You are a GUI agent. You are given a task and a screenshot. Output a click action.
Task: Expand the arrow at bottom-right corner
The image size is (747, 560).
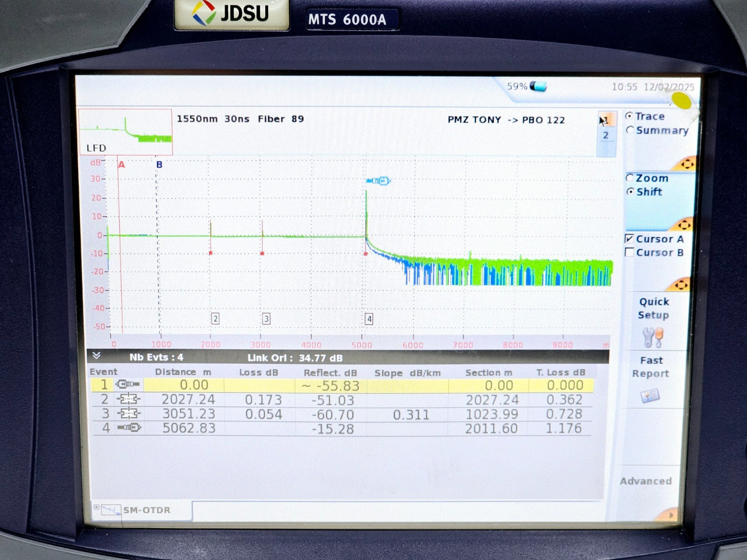point(671,515)
